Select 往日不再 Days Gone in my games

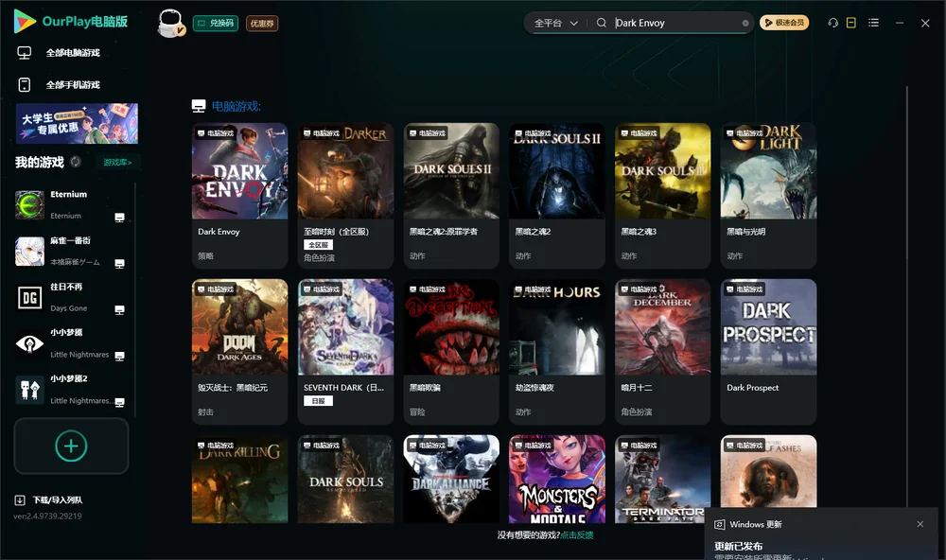(71, 297)
